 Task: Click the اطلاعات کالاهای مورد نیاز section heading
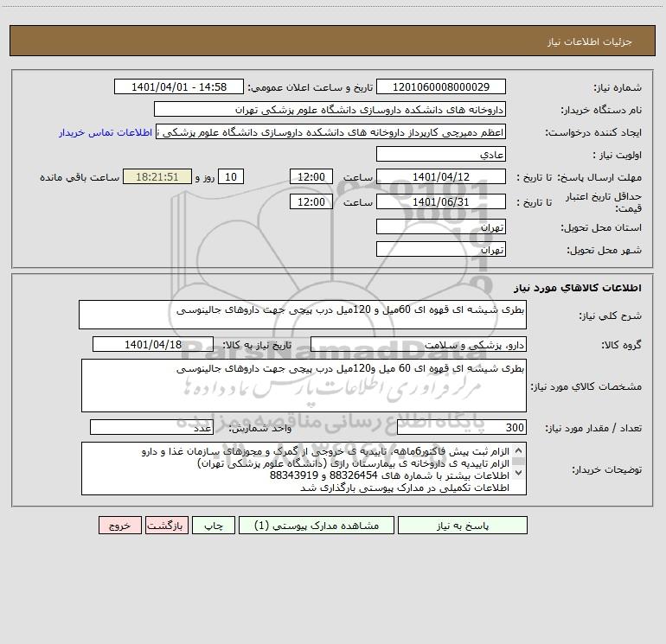pos(577,287)
